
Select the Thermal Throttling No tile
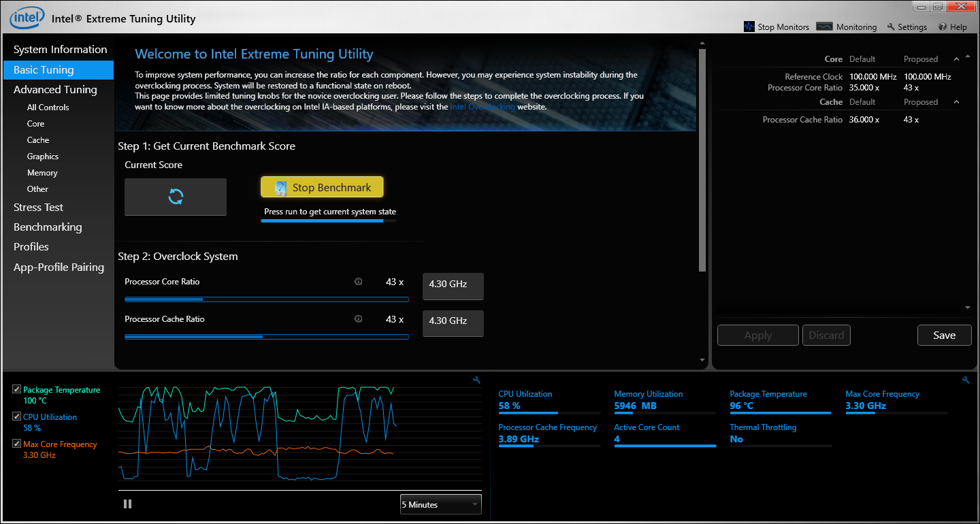[x=781, y=437]
